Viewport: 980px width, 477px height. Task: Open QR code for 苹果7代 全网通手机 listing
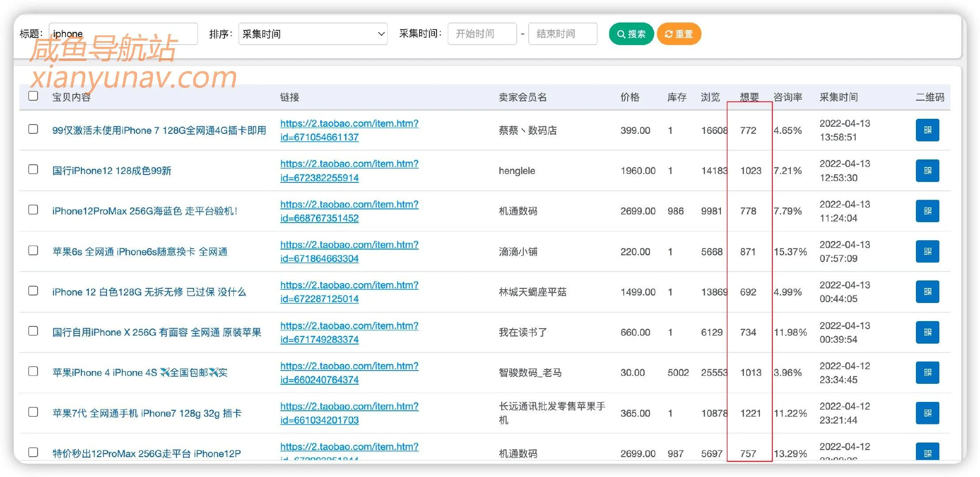[927, 413]
